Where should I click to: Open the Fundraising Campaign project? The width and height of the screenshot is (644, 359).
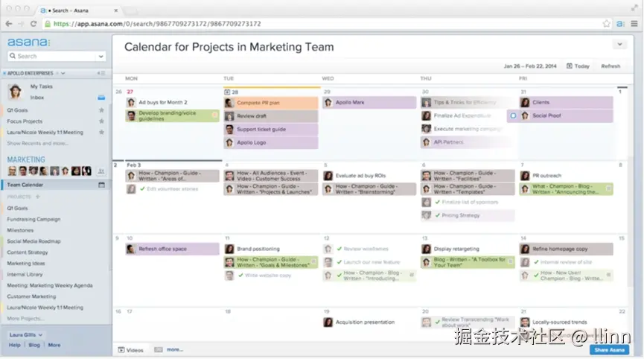point(34,219)
